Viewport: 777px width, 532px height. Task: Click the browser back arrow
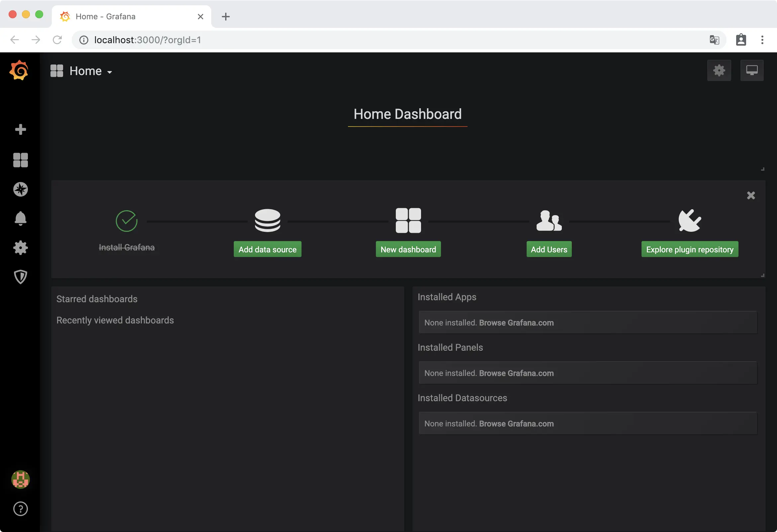[x=15, y=40]
